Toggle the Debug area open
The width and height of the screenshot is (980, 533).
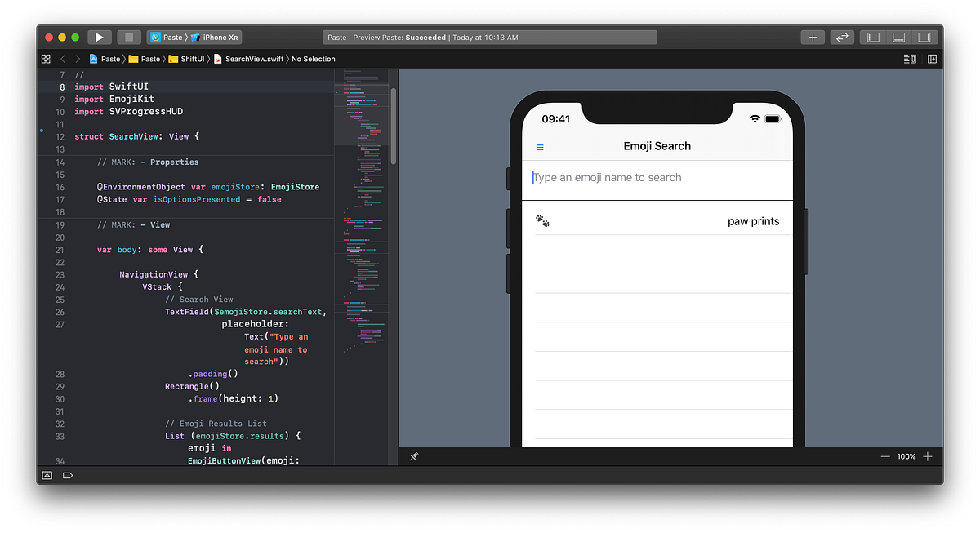(x=898, y=37)
